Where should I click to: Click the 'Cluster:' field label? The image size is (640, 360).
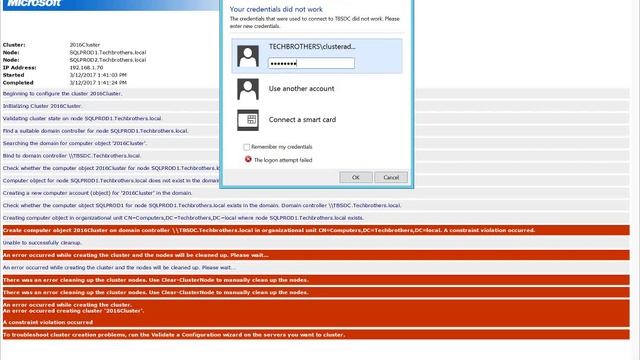14,45
